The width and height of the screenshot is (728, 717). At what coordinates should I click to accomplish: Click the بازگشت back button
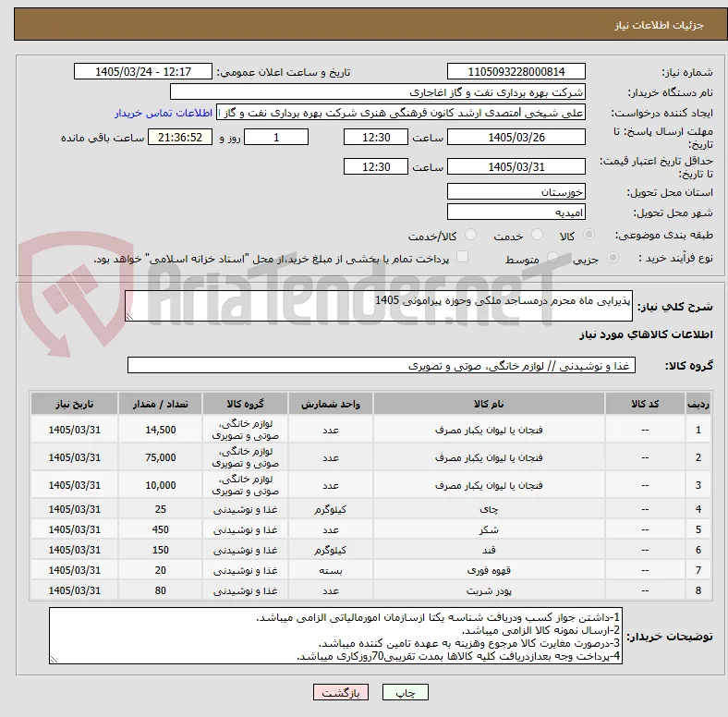[x=341, y=692]
